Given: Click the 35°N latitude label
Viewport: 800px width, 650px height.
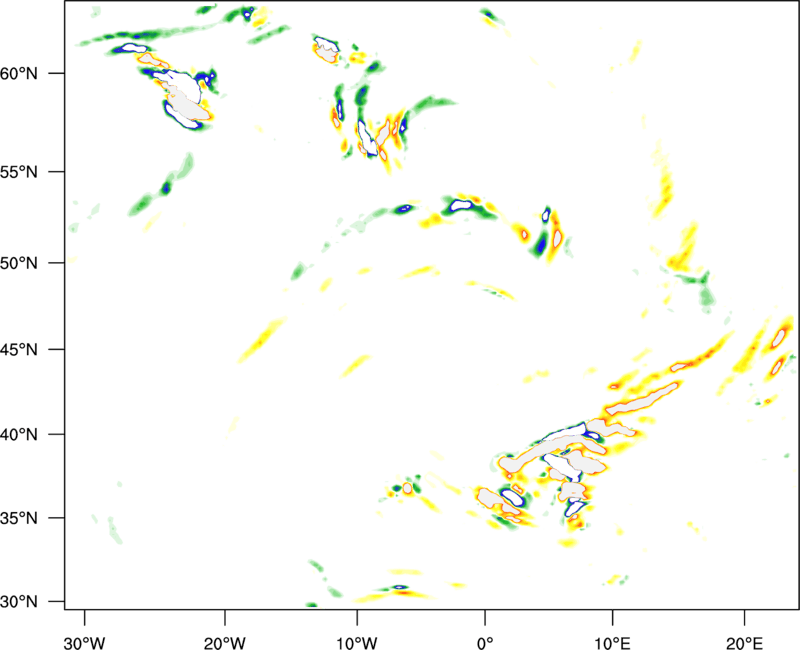Looking at the screenshot, I should pyautogui.click(x=19, y=518).
